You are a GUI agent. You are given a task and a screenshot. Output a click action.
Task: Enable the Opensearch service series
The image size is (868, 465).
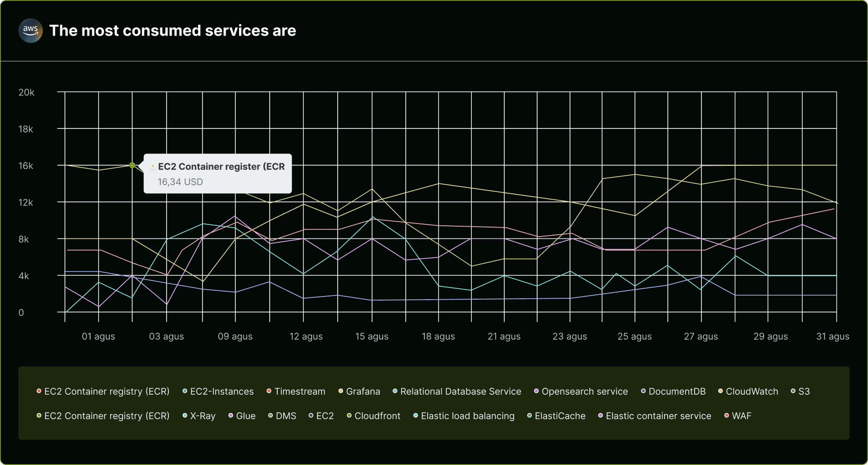tap(585, 391)
